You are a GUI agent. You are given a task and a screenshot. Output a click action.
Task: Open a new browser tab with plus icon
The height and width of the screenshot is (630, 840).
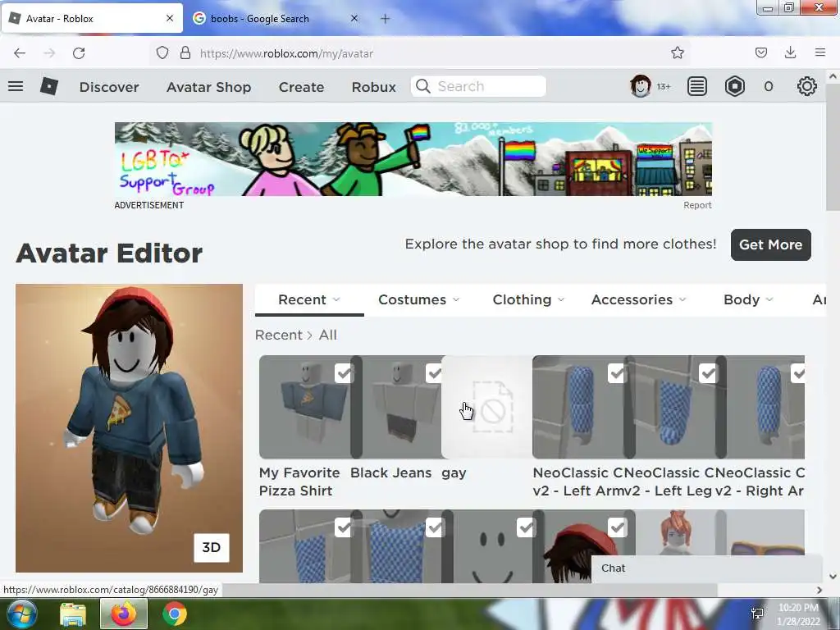click(386, 19)
